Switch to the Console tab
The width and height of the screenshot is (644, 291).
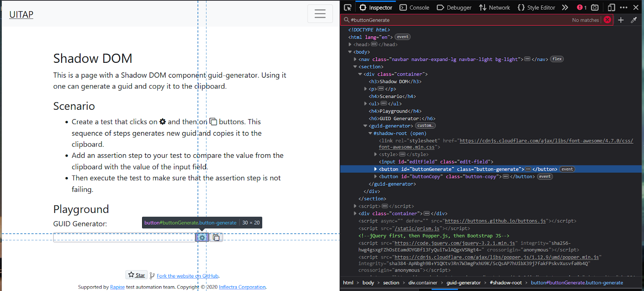coord(414,7)
